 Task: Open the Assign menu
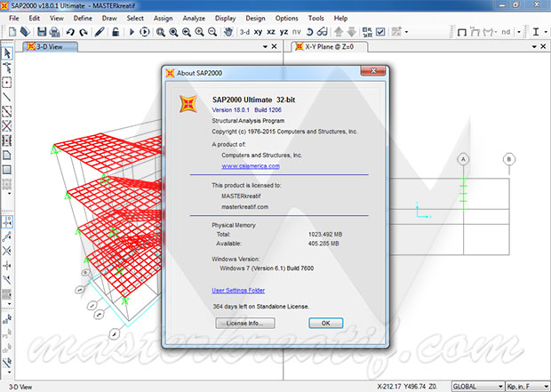click(163, 19)
